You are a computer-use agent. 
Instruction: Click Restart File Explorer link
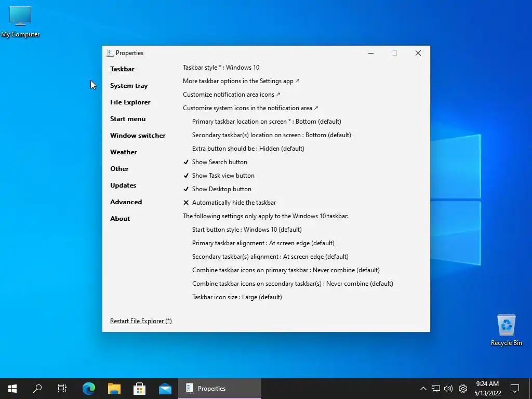tap(141, 321)
